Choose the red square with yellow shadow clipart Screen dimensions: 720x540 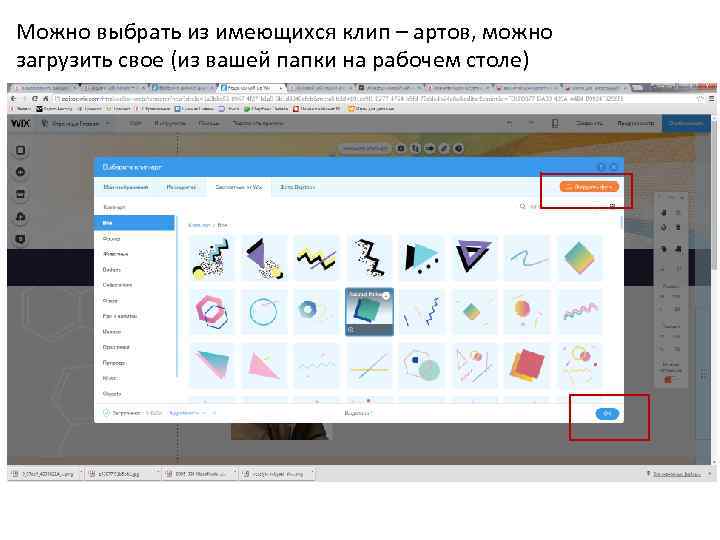(x=527, y=366)
